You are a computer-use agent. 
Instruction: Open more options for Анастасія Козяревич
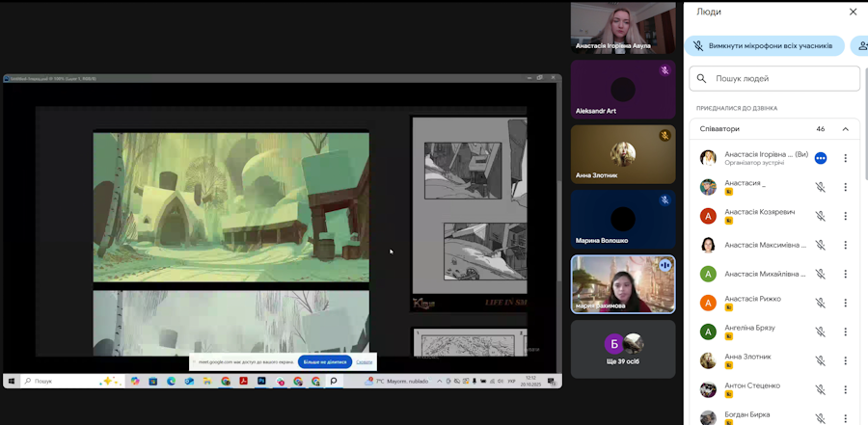click(x=845, y=216)
